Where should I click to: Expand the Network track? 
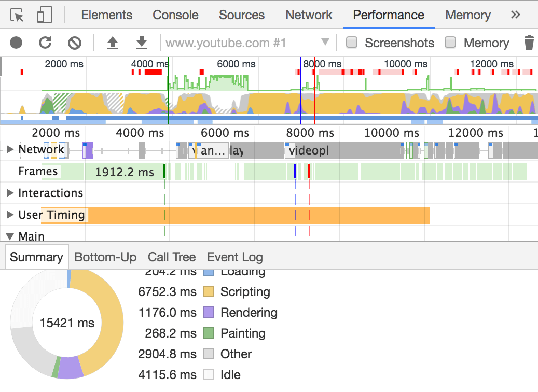point(9,149)
